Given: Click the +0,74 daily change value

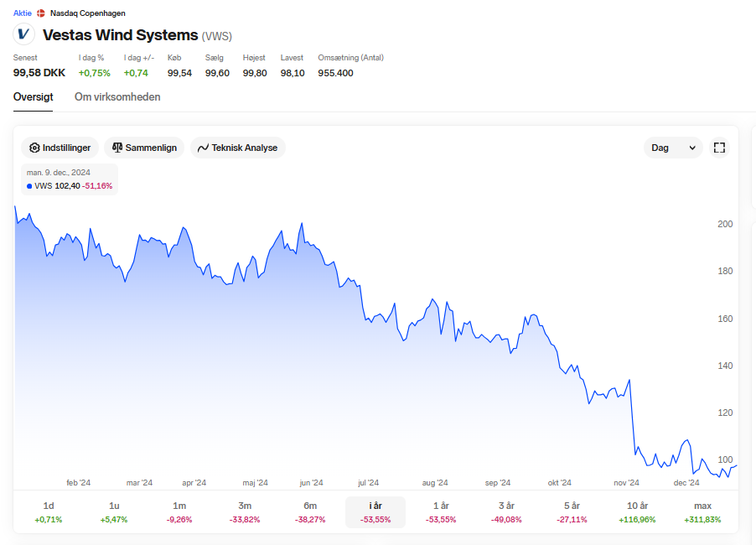Looking at the screenshot, I should [136, 73].
